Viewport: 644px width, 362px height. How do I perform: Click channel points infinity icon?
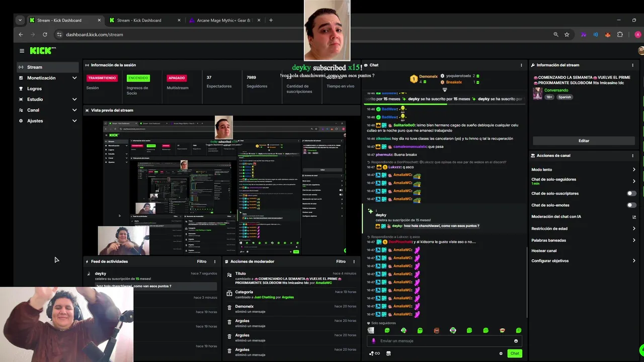coord(375,353)
